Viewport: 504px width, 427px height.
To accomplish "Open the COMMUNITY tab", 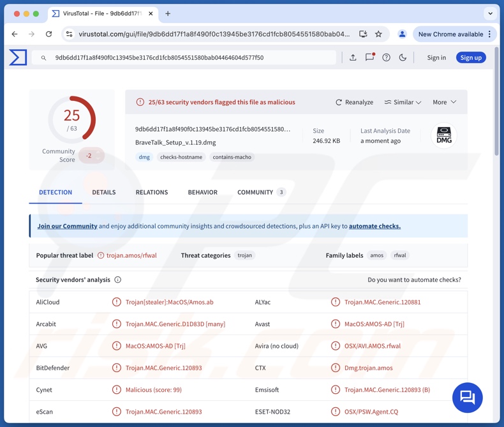I will coord(262,192).
